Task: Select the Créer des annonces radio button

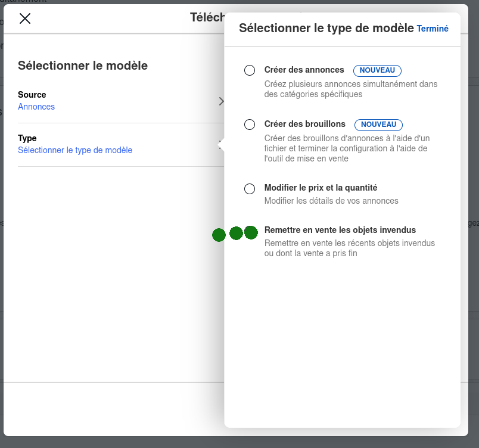Action: point(250,70)
